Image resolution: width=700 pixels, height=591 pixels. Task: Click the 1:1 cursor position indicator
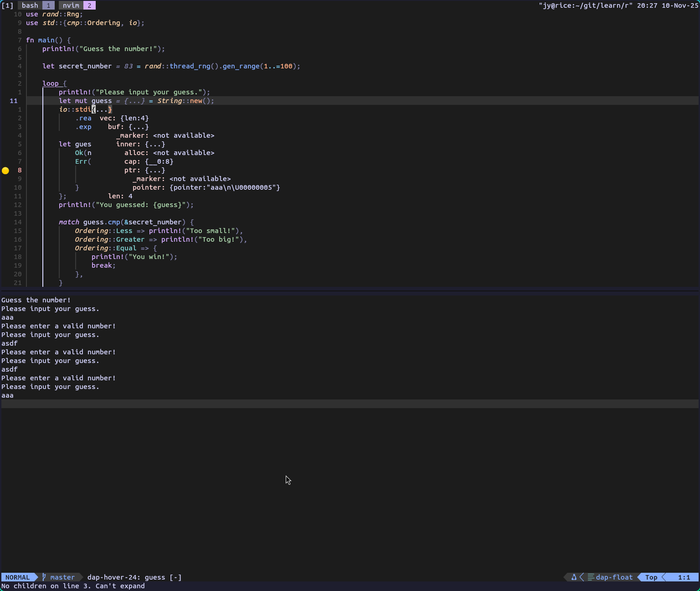coord(685,577)
